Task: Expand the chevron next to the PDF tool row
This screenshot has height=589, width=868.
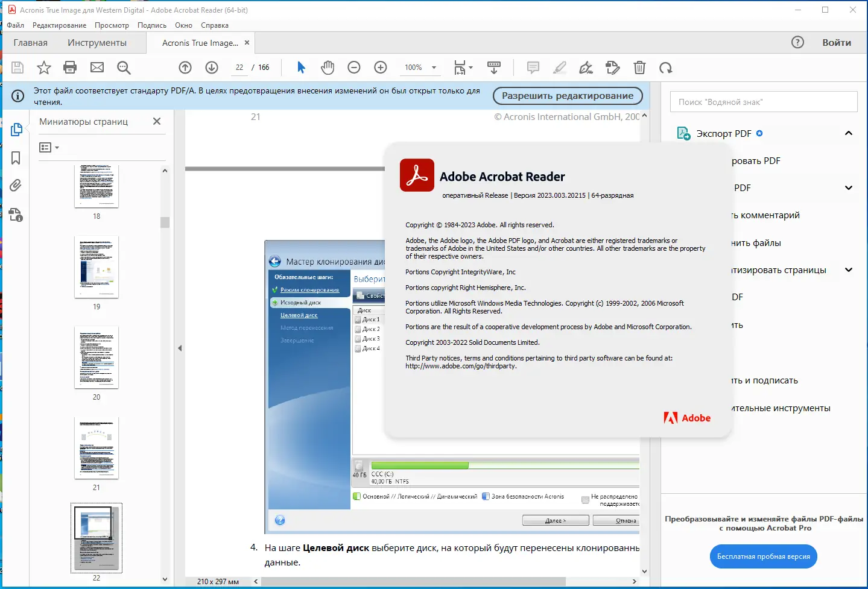Action: point(849,188)
